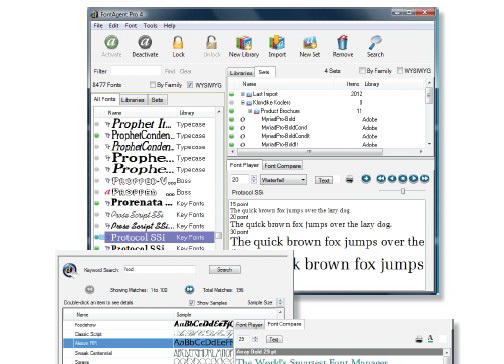Image resolution: width=504 pixels, height=364 pixels.
Task: Adjust the Font Player point size stepper
Action: pyautogui.click(x=254, y=179)
